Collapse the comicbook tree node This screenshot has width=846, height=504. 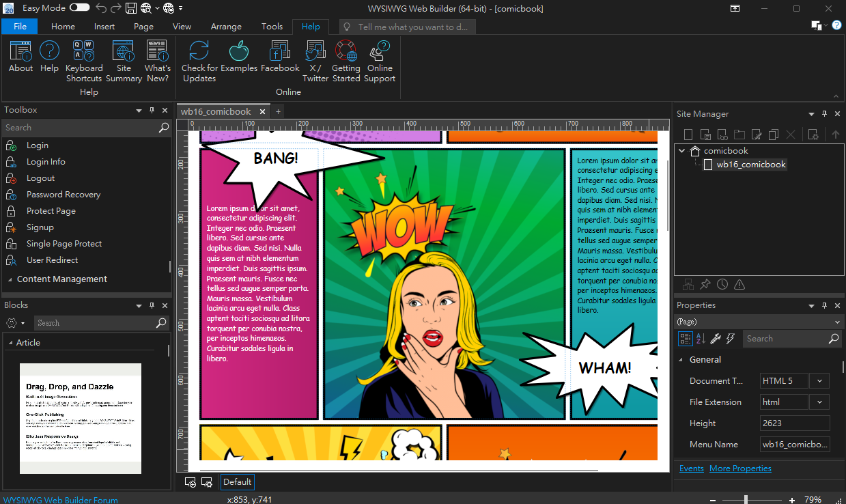click(x=682, y=151)
